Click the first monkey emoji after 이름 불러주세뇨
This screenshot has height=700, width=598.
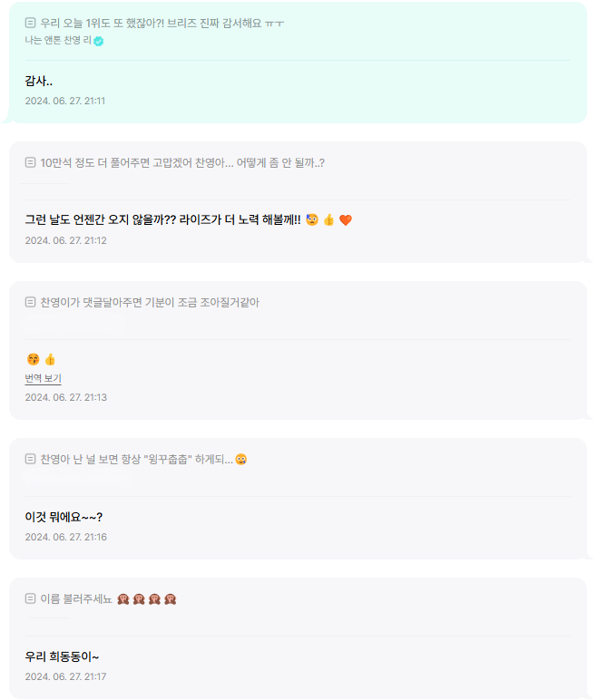pos(123,599)
